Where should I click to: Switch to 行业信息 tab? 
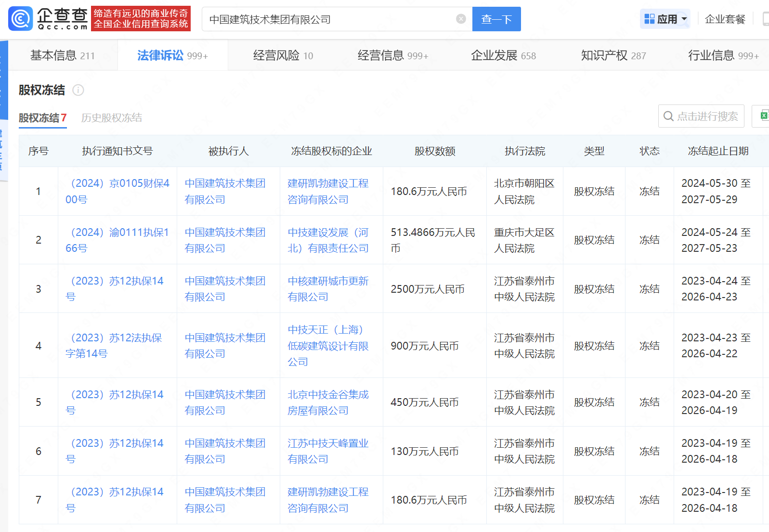coord(723,55)
